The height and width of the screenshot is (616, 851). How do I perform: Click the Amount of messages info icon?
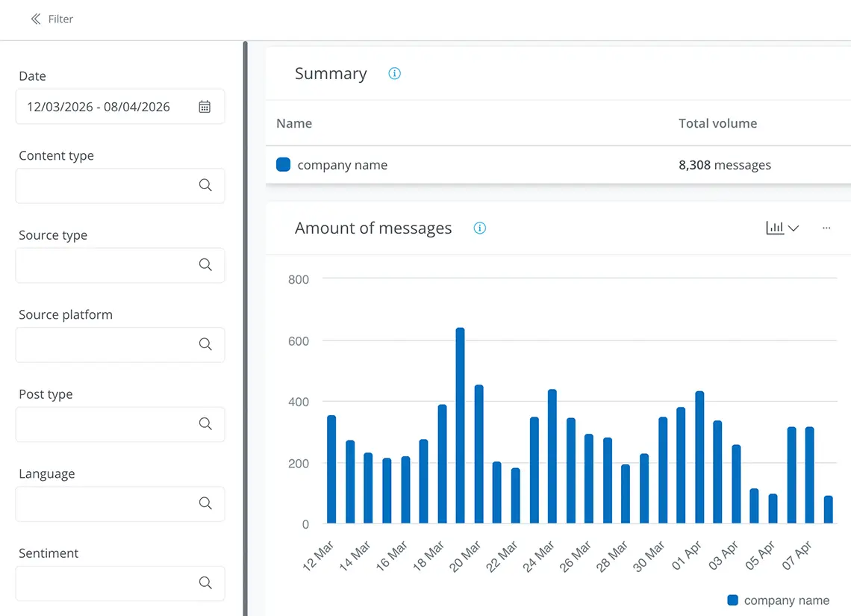pos(480,228)
